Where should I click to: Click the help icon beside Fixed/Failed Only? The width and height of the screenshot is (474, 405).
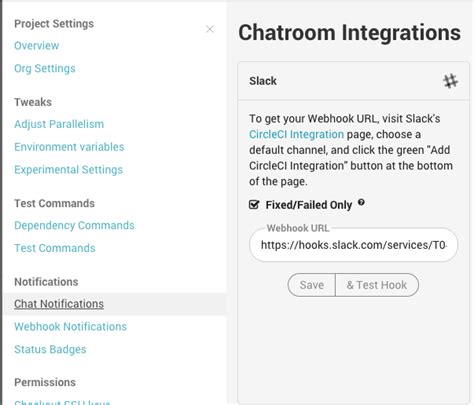tap(361, 202)
